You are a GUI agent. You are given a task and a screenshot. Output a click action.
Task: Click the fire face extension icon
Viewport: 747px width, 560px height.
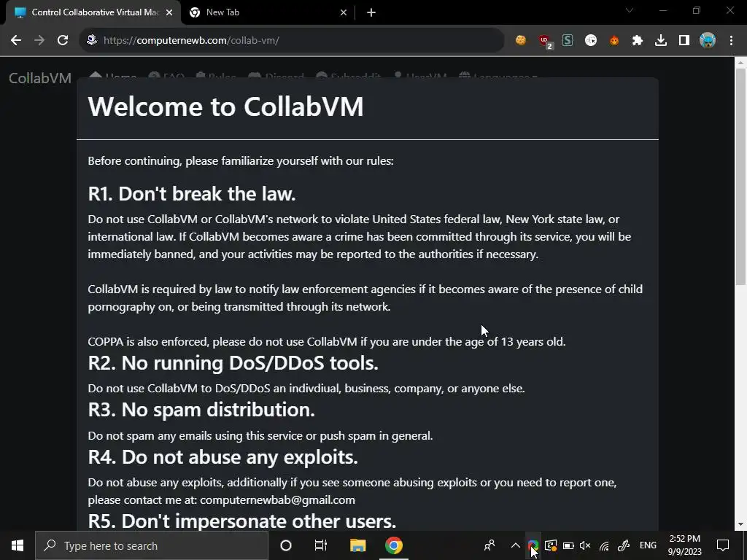(x=614, y=41)
